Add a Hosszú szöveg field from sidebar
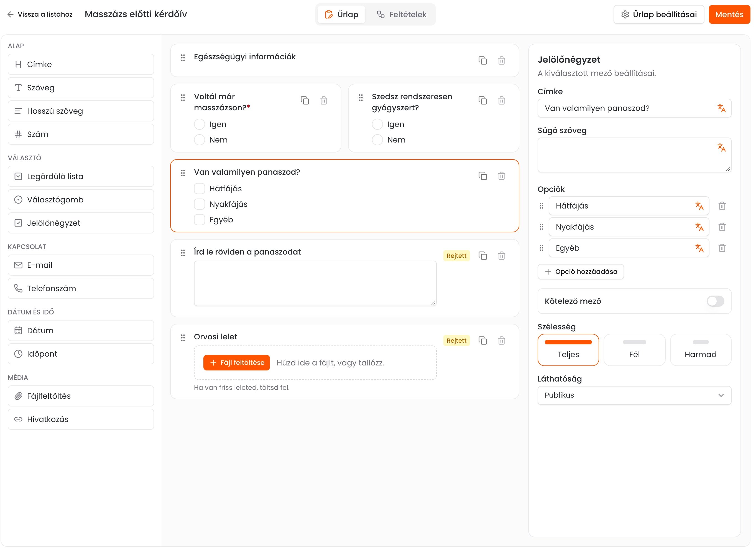 click(81, 111)
